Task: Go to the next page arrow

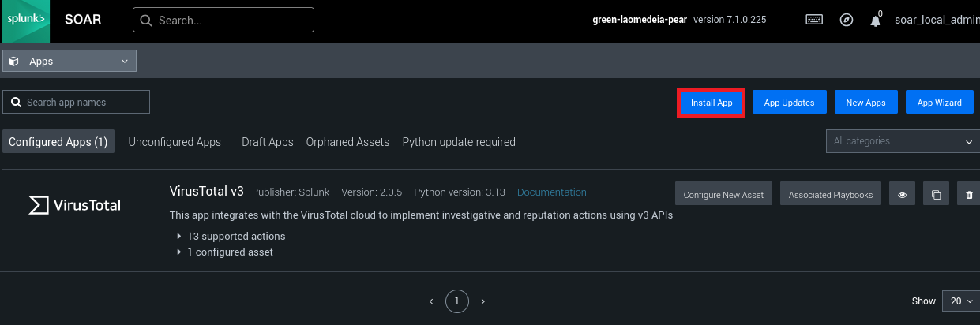Action: coord(483,301)
